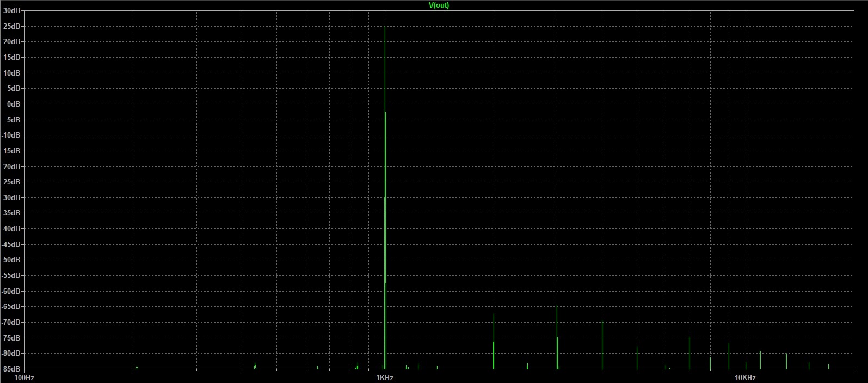The image size is (868, 383).
Task: Click the 10KHz frequency axis label
Action: pyautogui.click(x=745, y=378)
